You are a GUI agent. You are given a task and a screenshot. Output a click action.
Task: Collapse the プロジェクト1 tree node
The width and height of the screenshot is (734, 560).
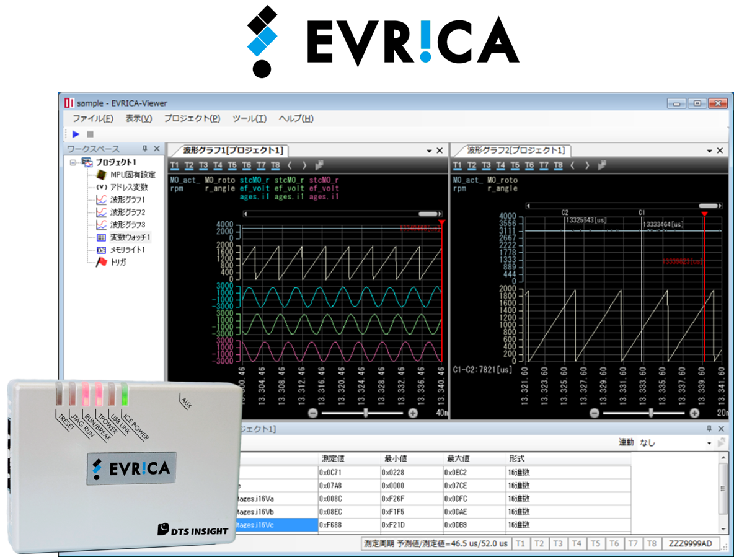73,162
